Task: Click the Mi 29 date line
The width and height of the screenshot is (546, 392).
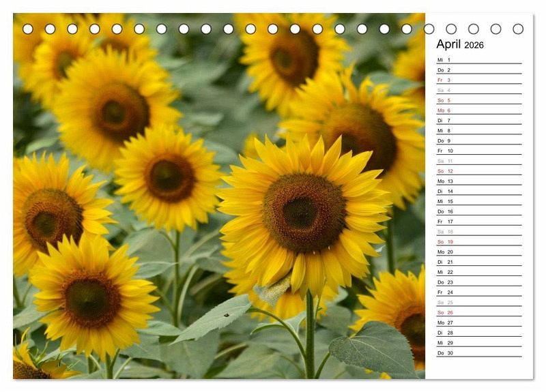Action: tap(478, 343)
